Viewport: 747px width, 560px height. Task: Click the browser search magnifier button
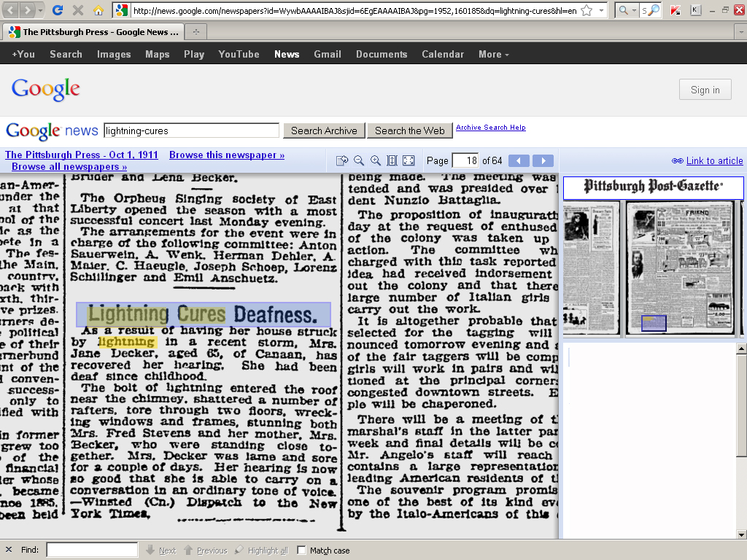click(654, 10)
